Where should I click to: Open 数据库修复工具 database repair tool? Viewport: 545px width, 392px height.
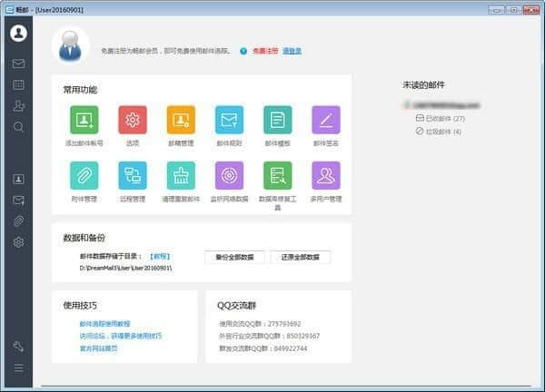277,175
